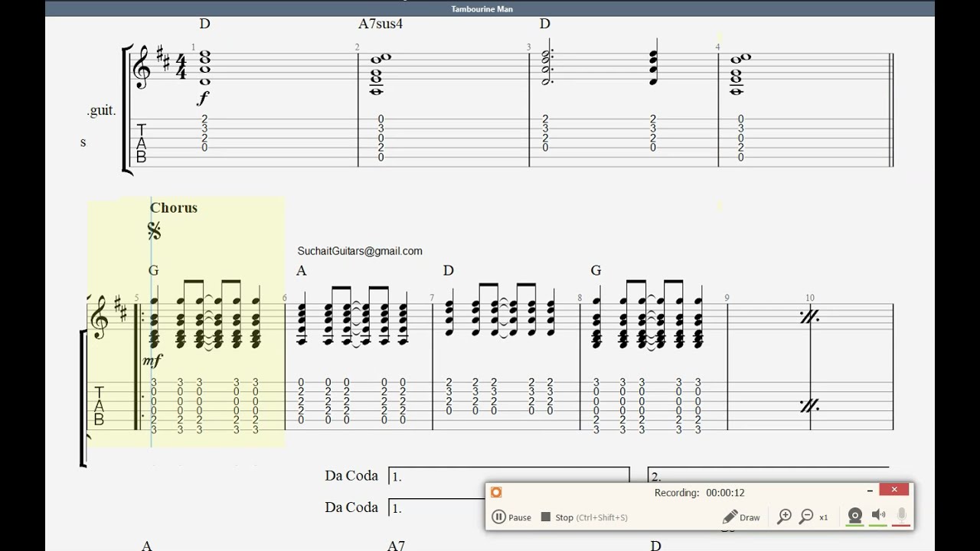Click the forte dynamic mark in measure 1
Viewport: 980px width, 551px height.
click(203, 98)
